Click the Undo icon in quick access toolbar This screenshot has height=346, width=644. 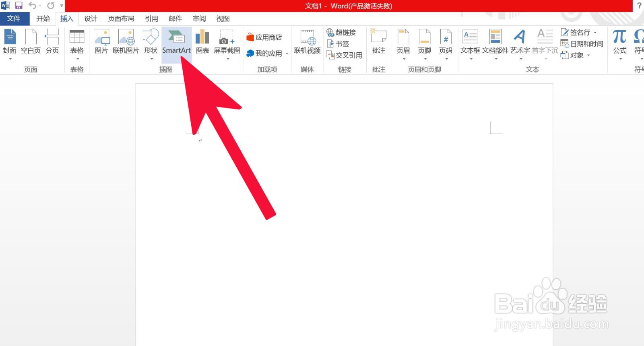[33, 6]
